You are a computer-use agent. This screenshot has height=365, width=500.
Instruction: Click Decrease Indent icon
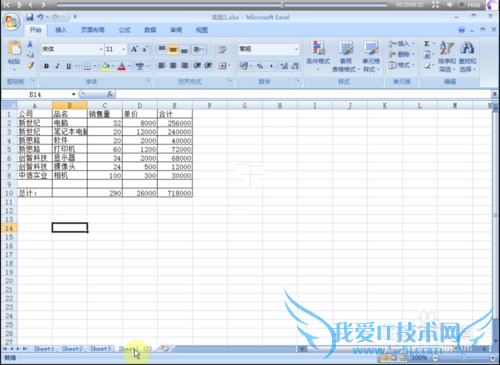point(197,66)
